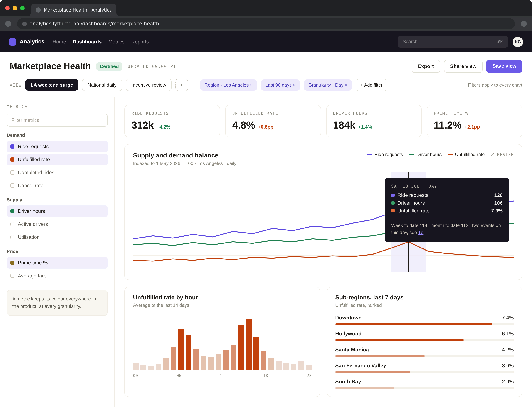Image resolution: width=532 pixels, height=416 pixels.
Task: Click the Resize chart icon
Action: point(492,155)
